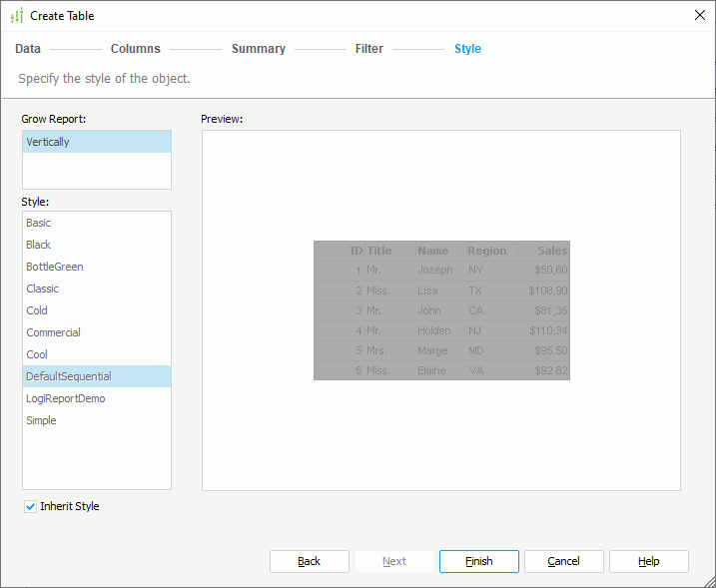The width and height of the screenshot is (716, 588).
Task: Choose the Basic style
Action: click(x=97, y=223)
